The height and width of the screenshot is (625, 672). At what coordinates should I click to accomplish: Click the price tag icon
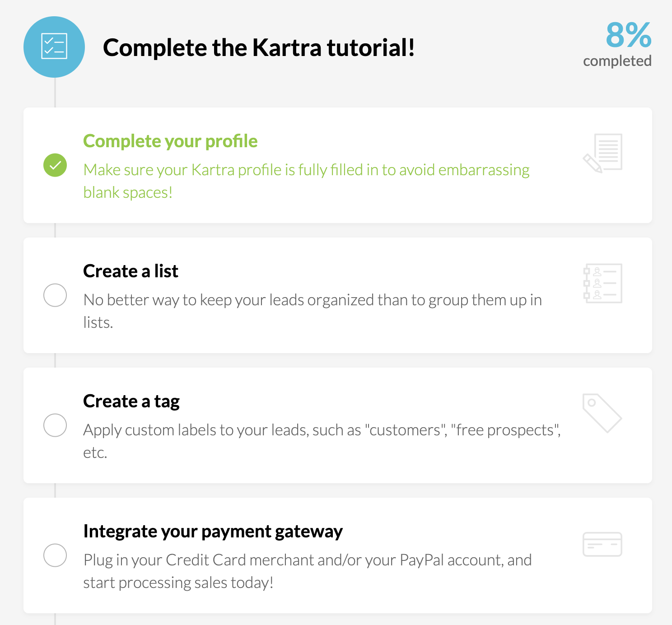click(x=602, y=413)
